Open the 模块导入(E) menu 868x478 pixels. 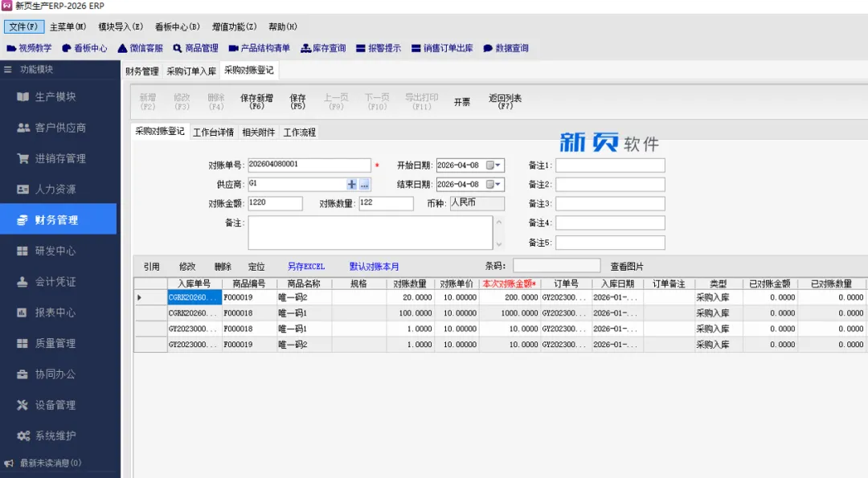tap(121, 27)
